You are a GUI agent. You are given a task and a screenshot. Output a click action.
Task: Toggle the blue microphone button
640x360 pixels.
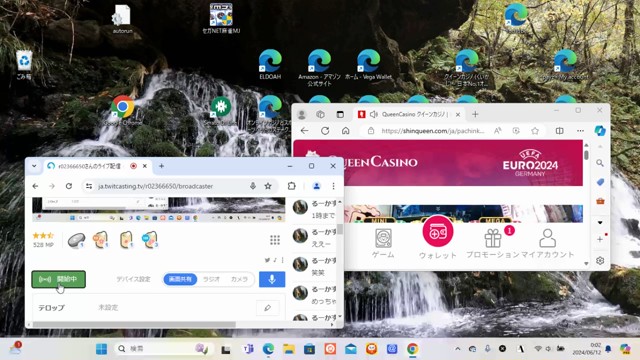tap(272, 279)
